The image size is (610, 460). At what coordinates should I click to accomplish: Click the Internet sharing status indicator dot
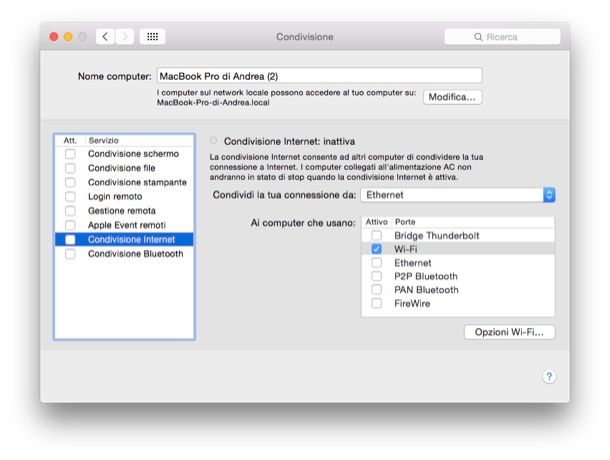pos(213,140)
